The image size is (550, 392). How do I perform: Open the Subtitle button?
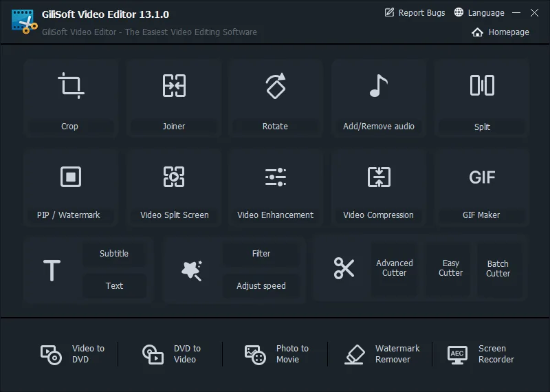(114, 254)
